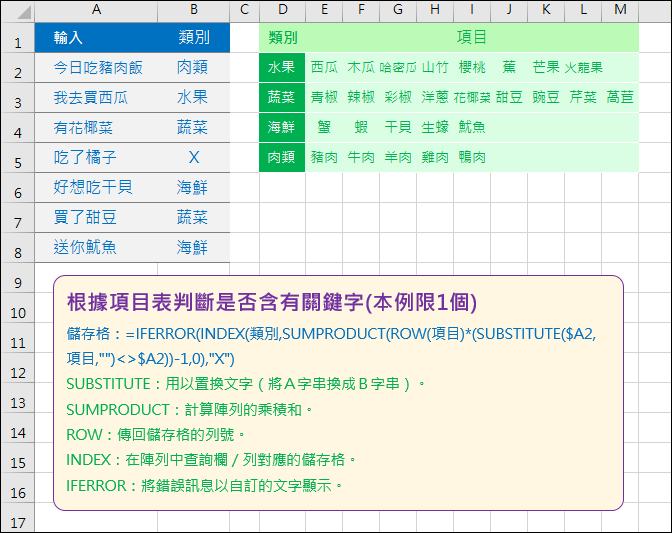Click the purple title 根據項目表判斷是否含有關鍵字

click(215, 302)
